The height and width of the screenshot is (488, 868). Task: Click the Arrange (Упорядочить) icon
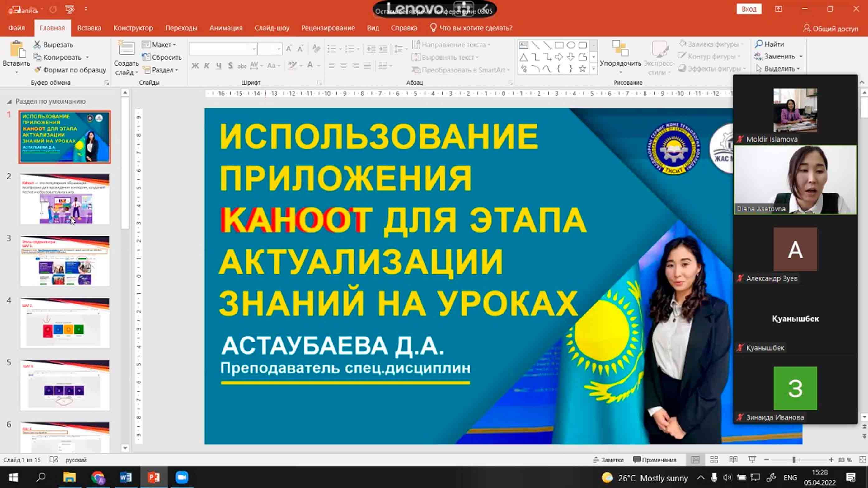point(620,49)
